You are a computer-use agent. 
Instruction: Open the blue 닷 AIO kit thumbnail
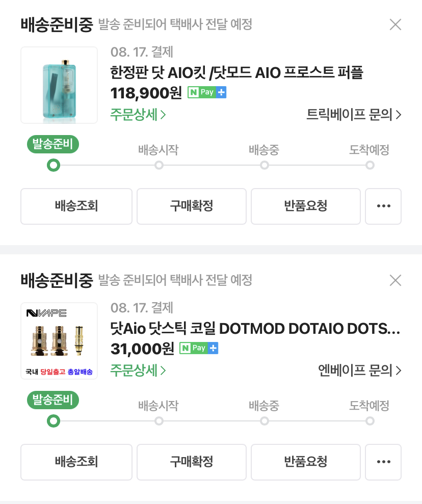tap(59, 85)
